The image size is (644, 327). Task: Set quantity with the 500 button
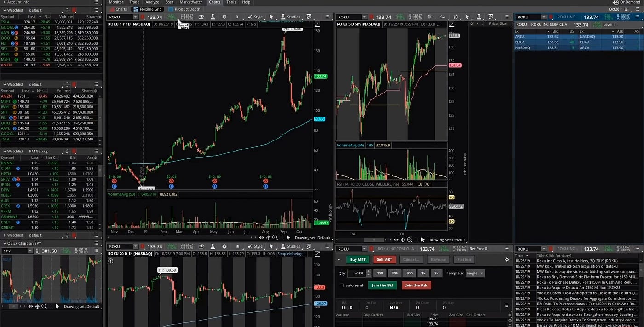tap(409, 273)
